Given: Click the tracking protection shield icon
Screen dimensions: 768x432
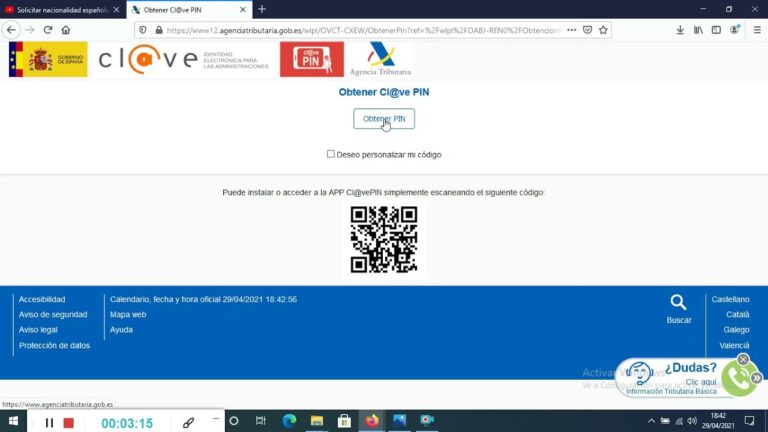Looking at the screenshot, I should coord(143,30).
